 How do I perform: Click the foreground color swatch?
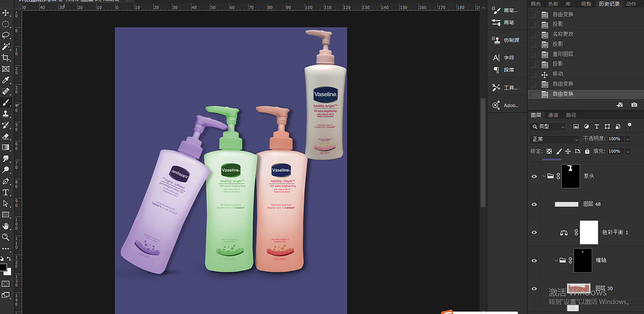(x=3, y=267)
